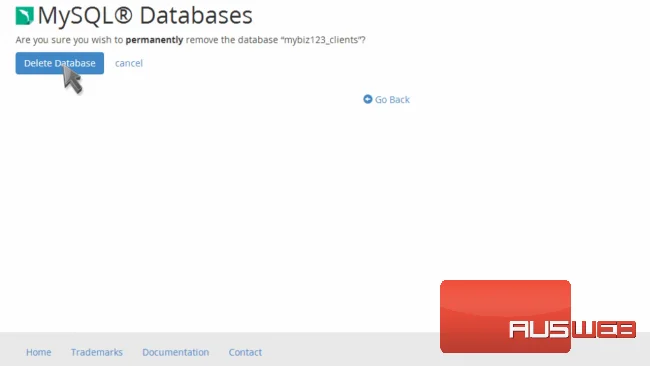Screen dimensions: 650x366
Task: Follow the Go Back text link
Action: 392,99
